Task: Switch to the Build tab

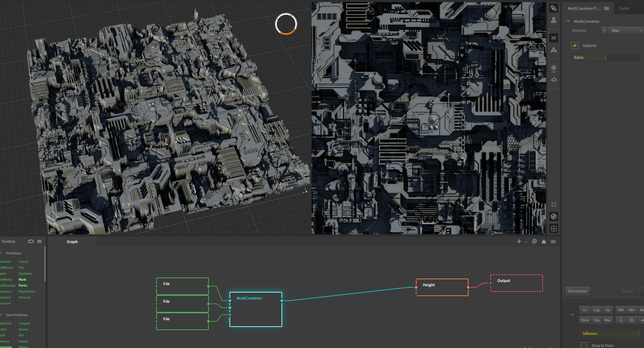Action: [x=624, y=8]
